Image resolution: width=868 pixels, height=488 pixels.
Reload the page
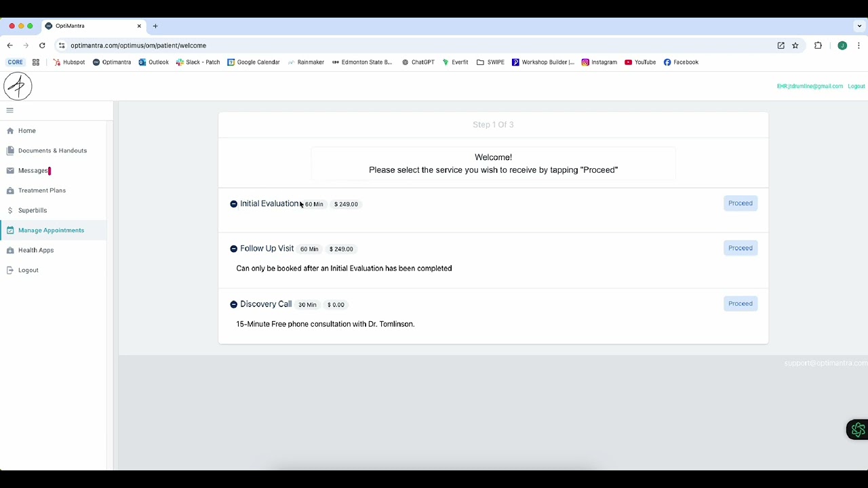pos(42,45)
